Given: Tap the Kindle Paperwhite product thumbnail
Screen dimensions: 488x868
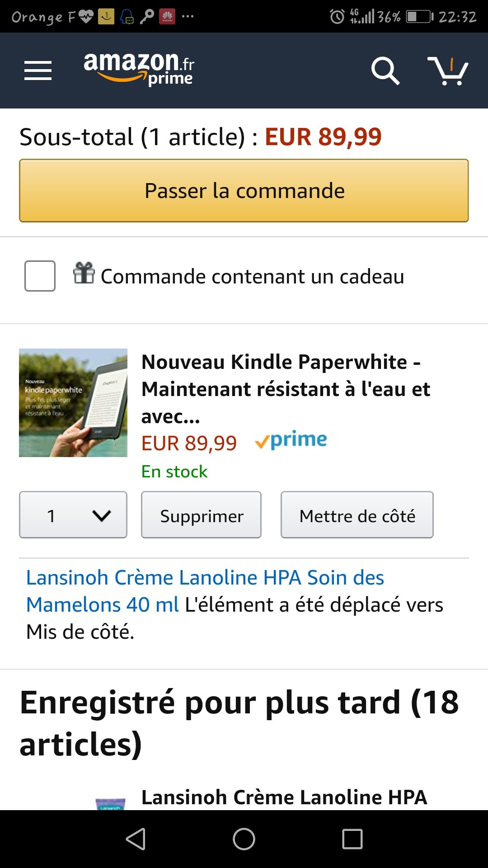Looking at the screenshot, I should (73, 403).
